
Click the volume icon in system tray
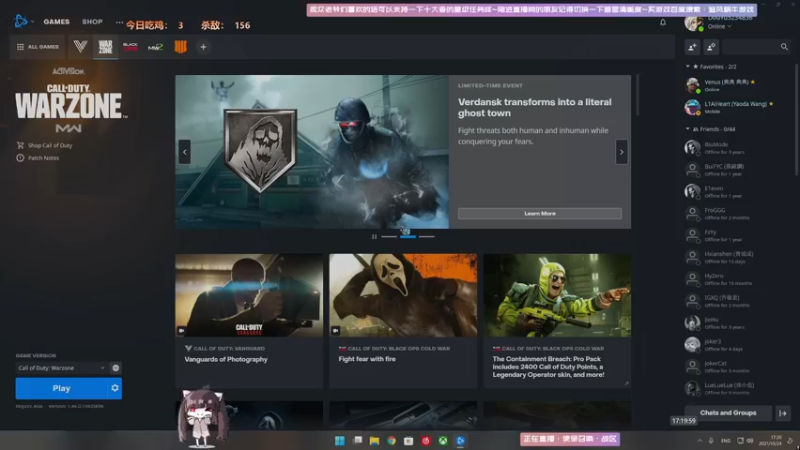(x=750, y=441)
